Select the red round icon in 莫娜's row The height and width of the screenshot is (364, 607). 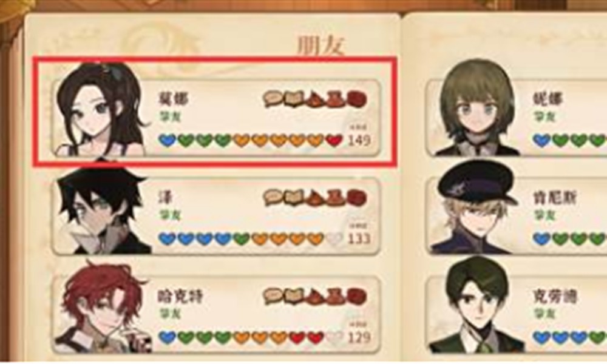356,99
